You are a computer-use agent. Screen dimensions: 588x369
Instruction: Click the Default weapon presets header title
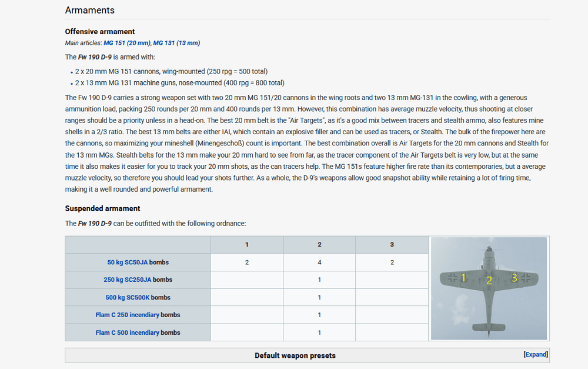(295, 355)
